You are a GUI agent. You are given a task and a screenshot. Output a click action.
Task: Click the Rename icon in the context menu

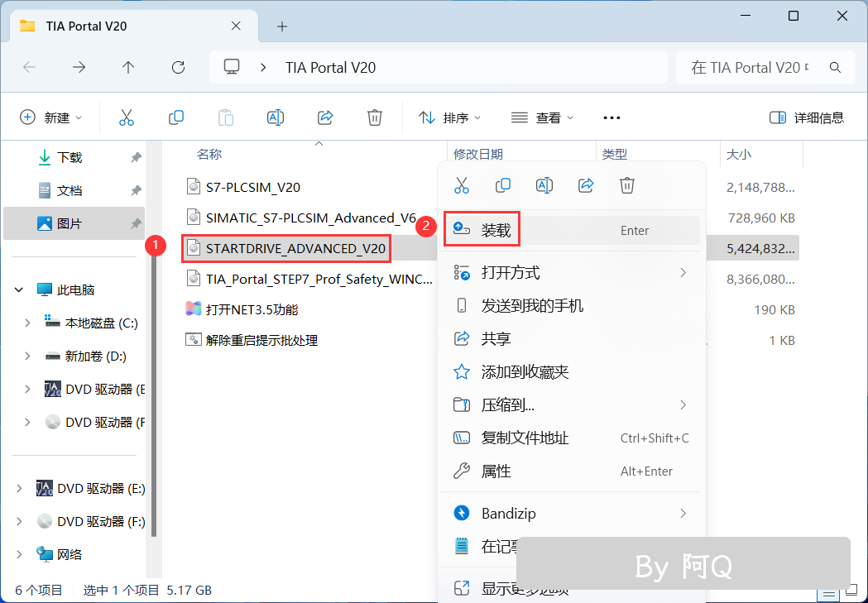544,185
